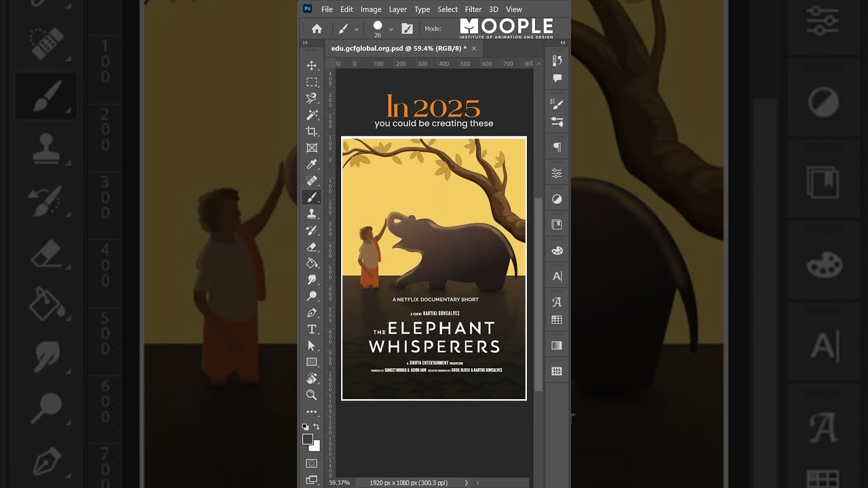868x488 pixels.
Task: Select the Smudge tool
Action: coord(312,280)
